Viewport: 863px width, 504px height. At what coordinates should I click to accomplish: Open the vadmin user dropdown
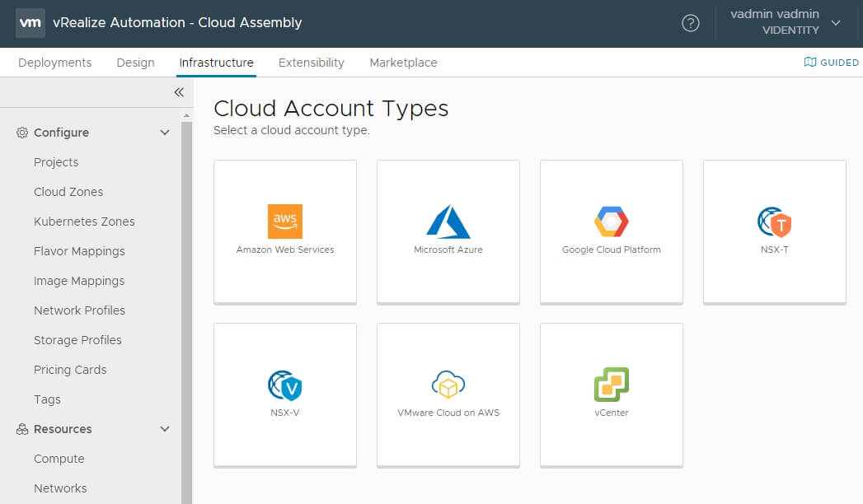click(x=836, y=23)
